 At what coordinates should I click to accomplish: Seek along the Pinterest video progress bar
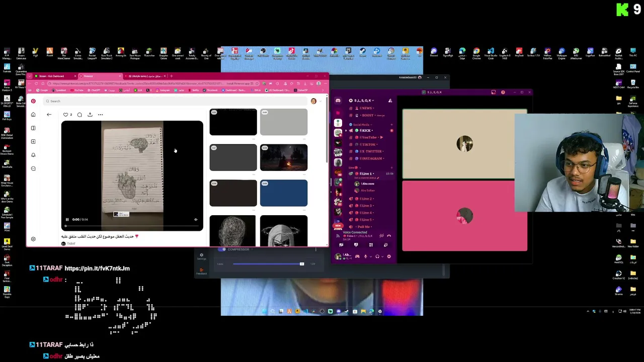tap(132, 226)
